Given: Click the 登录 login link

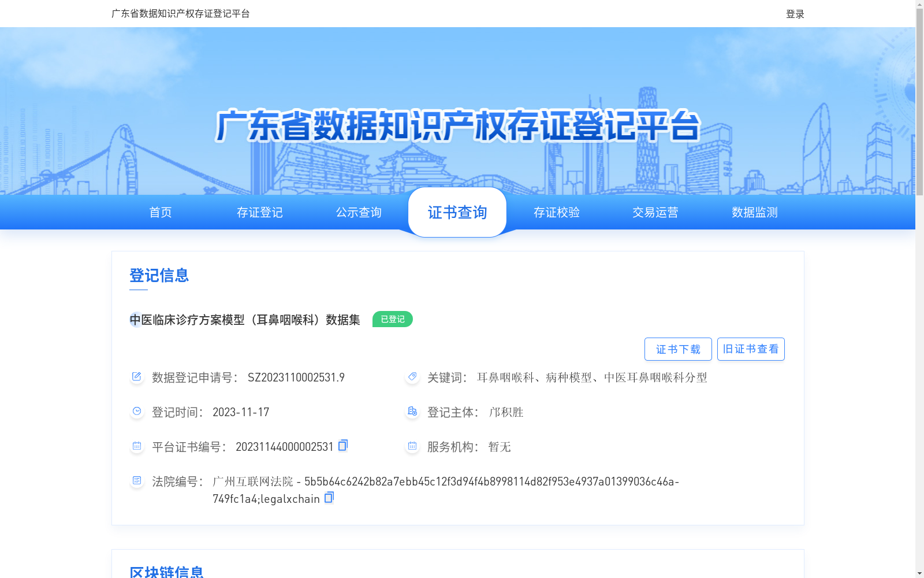Looking at the screenshot, I should click(x=794, y=13).
